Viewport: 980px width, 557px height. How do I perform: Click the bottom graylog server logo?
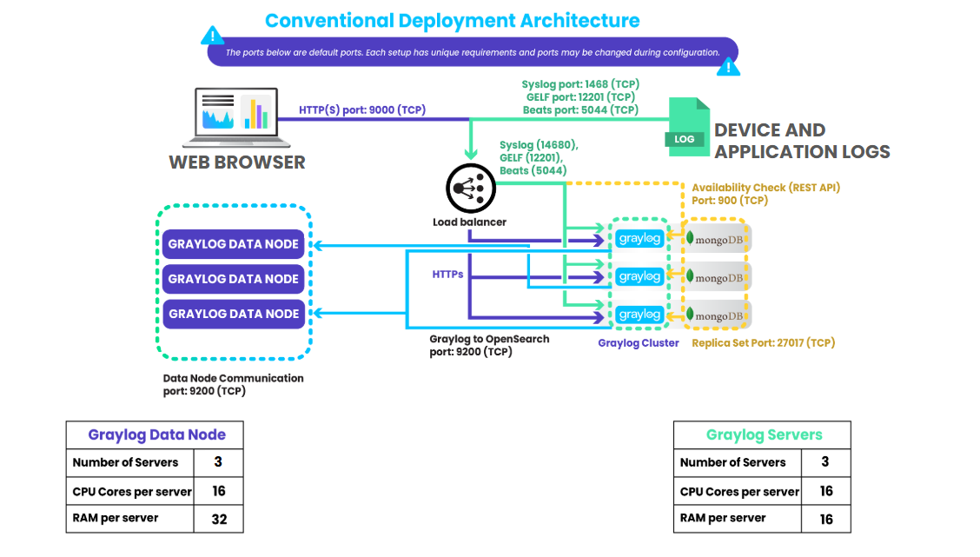(x=639, y=315)
